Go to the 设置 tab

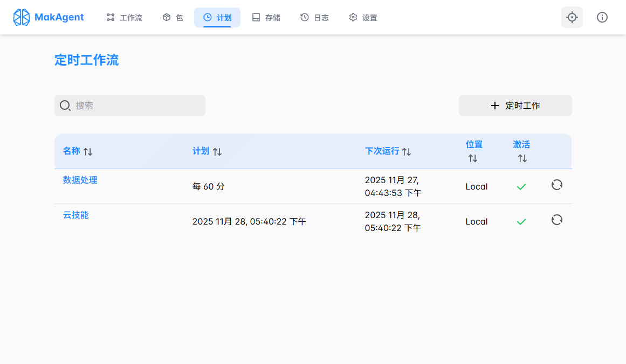[363, 18]
